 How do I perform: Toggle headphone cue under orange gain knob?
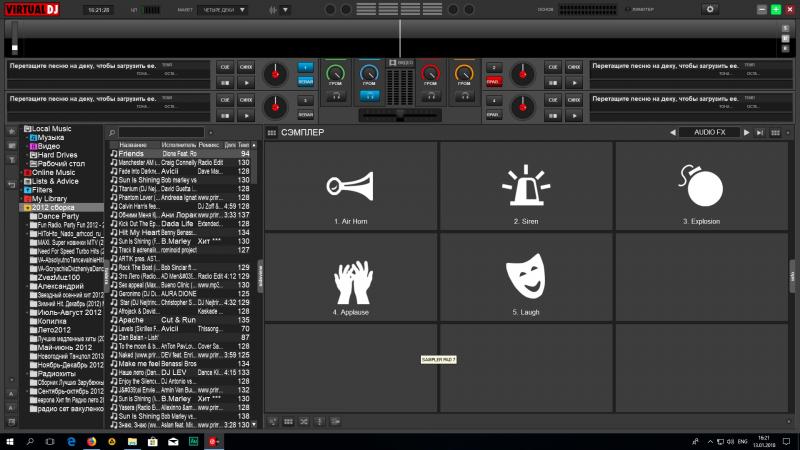[464, 95]
